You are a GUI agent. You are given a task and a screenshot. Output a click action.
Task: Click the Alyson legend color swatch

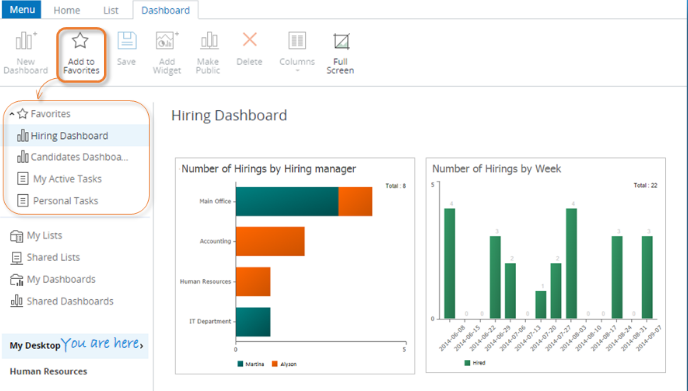(275, 364)
